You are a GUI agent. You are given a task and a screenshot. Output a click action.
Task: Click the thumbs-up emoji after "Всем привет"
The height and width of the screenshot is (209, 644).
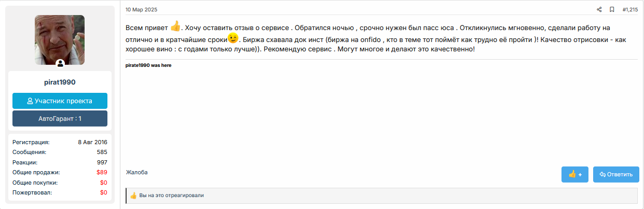(175, 26)
